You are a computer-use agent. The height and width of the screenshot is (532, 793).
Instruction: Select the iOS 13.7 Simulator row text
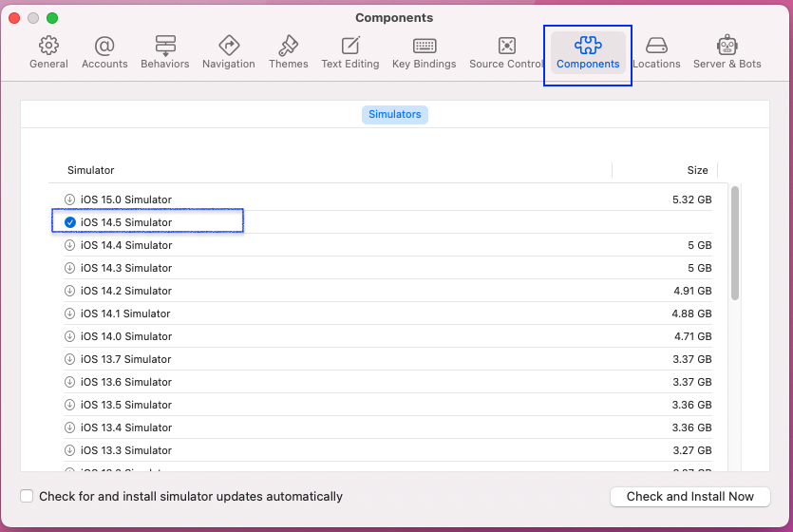[x=126, y=358]
